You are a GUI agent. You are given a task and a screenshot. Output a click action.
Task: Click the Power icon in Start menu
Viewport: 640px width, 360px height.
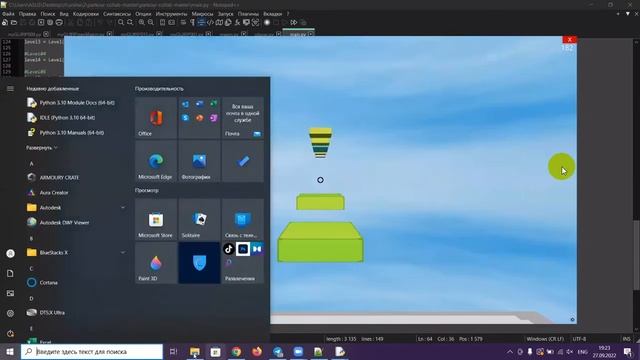pyautogui.click(x=11, y=333)
